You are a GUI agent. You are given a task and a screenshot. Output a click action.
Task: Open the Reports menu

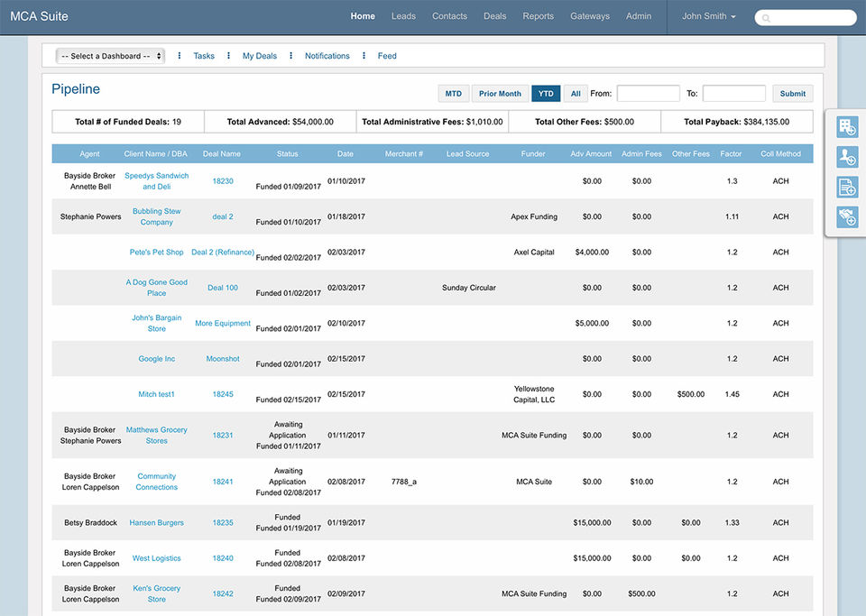539,16
